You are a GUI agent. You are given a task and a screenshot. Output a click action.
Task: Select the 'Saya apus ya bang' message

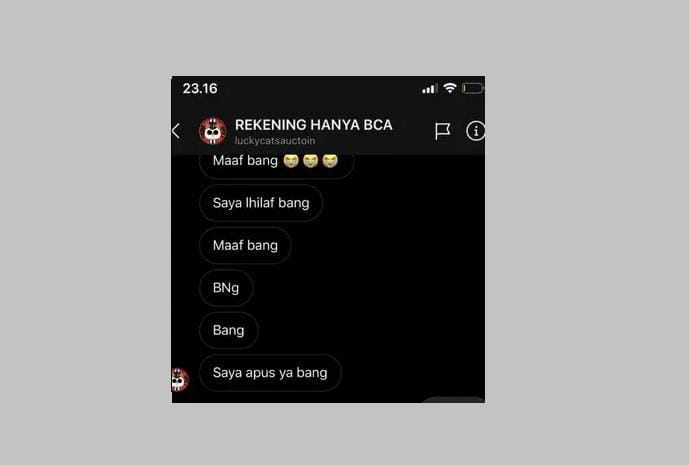[270, 373]
